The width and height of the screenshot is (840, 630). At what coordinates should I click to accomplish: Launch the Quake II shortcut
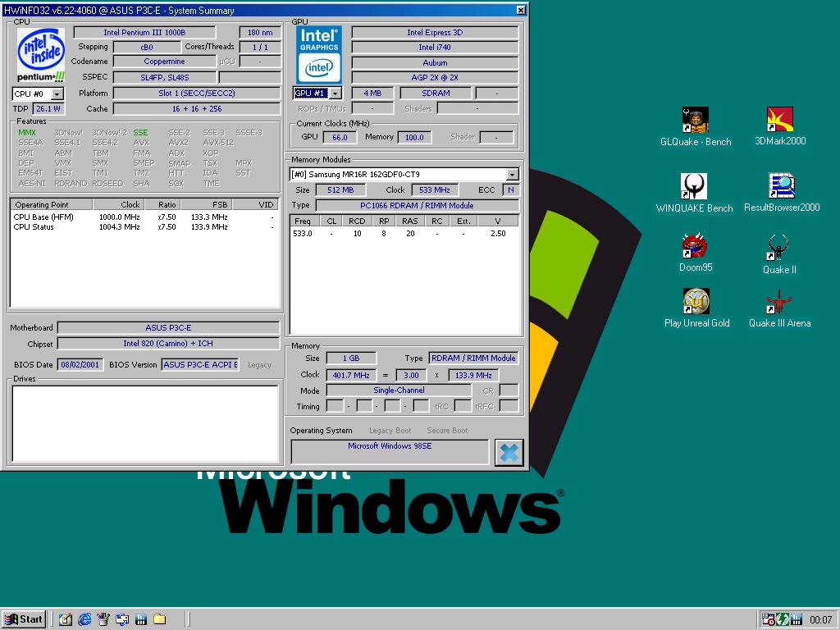point(779,255)
